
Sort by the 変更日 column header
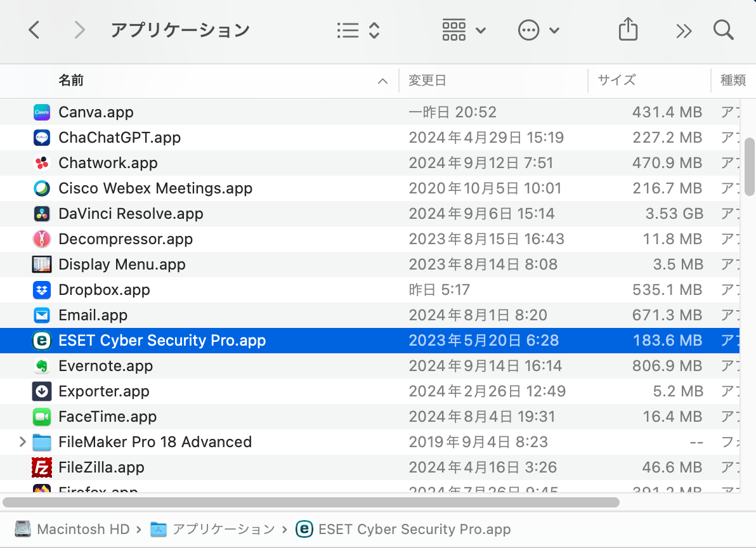[x=427, y=80]
